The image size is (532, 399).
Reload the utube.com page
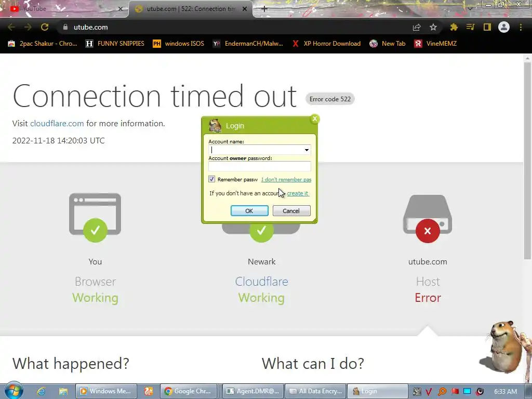(45, 27)
